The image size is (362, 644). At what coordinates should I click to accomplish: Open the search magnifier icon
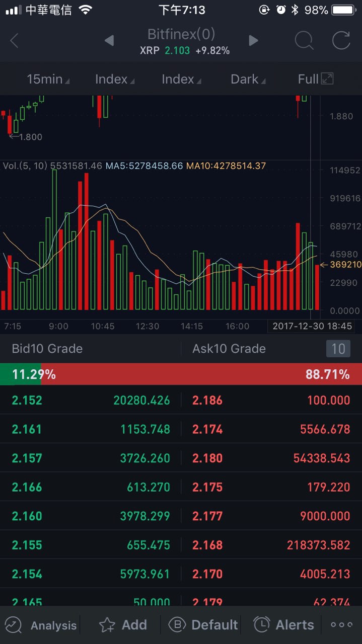click(304, 41)
